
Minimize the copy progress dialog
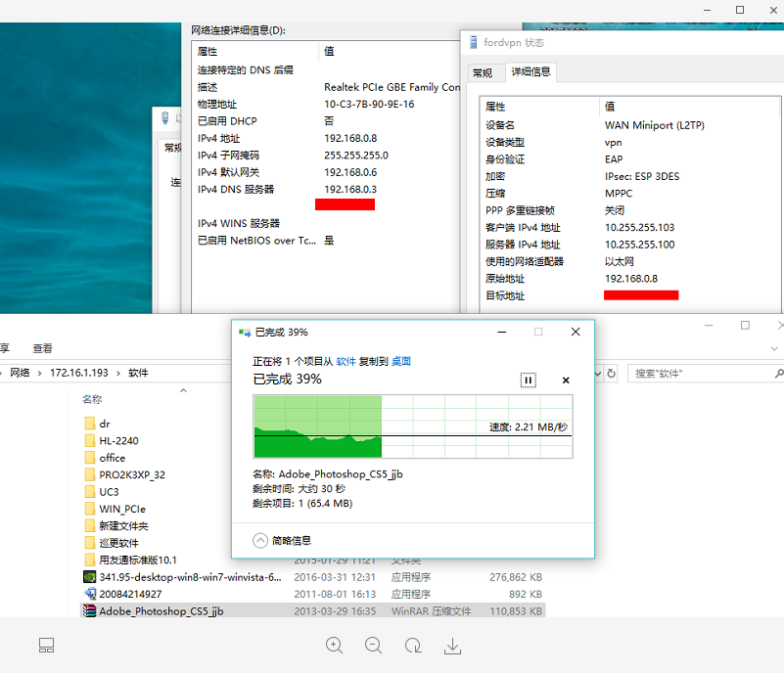click(501, 332)
